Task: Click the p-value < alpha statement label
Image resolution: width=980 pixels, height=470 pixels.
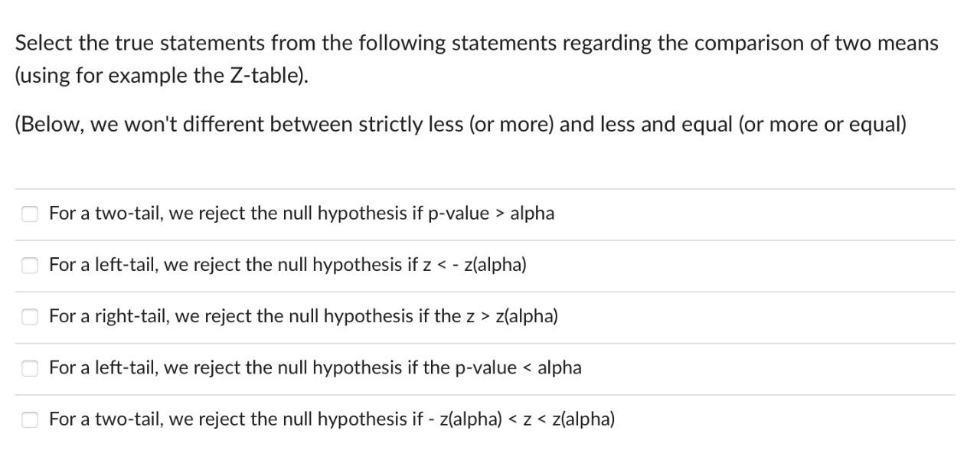Action: click(x=315, y=367)
